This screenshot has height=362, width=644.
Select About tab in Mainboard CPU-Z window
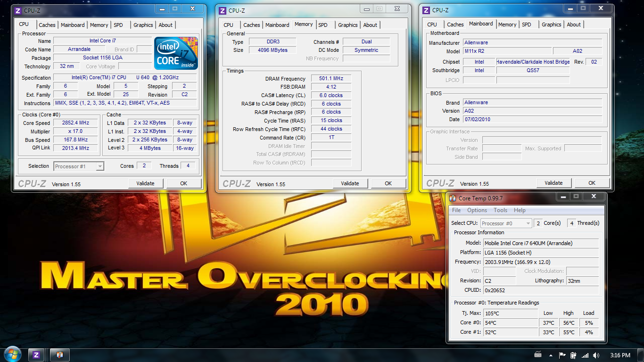(x=574, y=25)
